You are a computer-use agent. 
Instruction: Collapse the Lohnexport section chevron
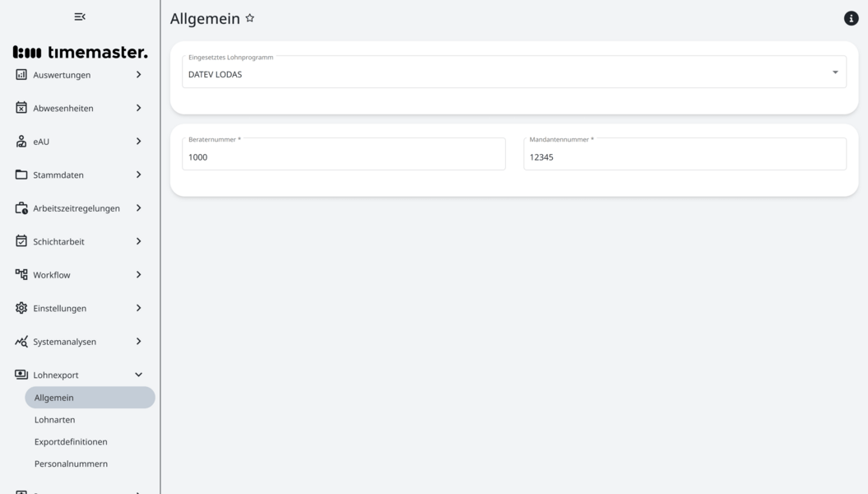tap(138, 375)
